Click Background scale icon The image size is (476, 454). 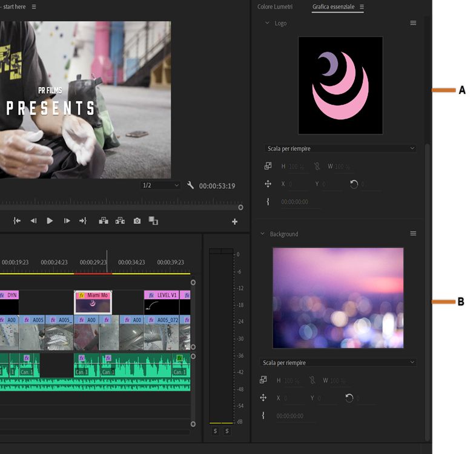point(263,380)
